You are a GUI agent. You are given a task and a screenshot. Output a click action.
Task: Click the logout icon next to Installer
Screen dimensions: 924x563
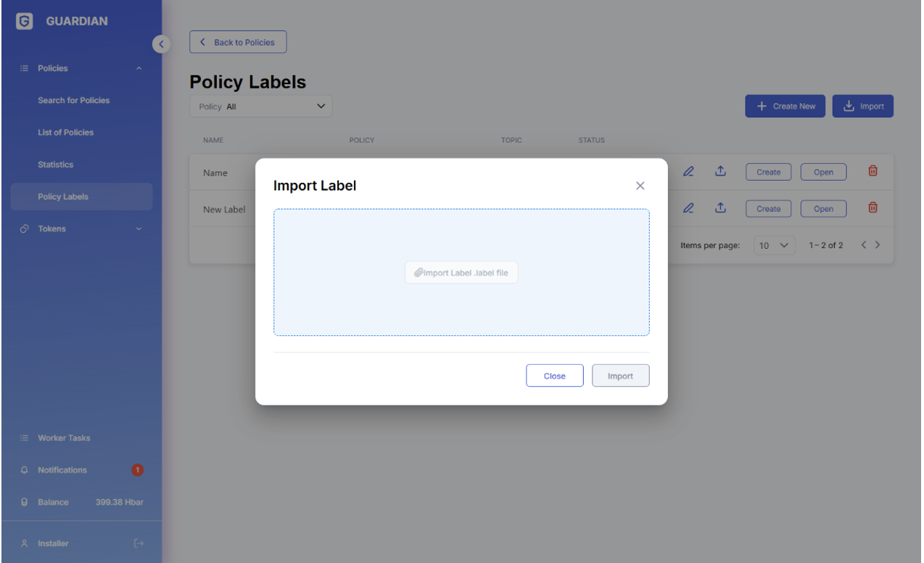click(x=139, y=543)
